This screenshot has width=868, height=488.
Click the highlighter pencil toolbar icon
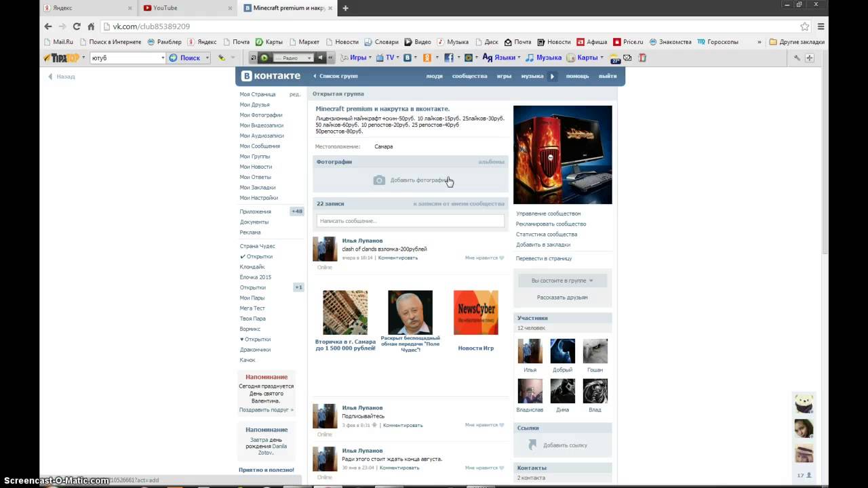pos(222,58)
